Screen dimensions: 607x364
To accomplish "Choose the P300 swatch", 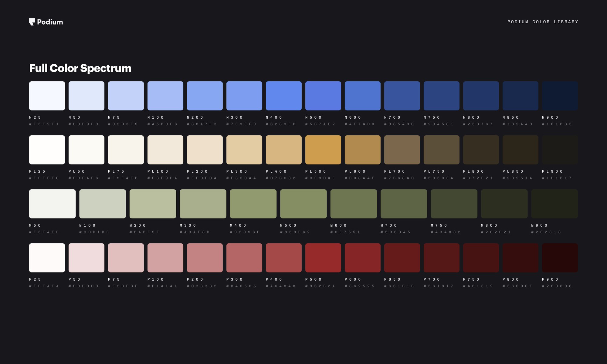I will tap(244, 258).
